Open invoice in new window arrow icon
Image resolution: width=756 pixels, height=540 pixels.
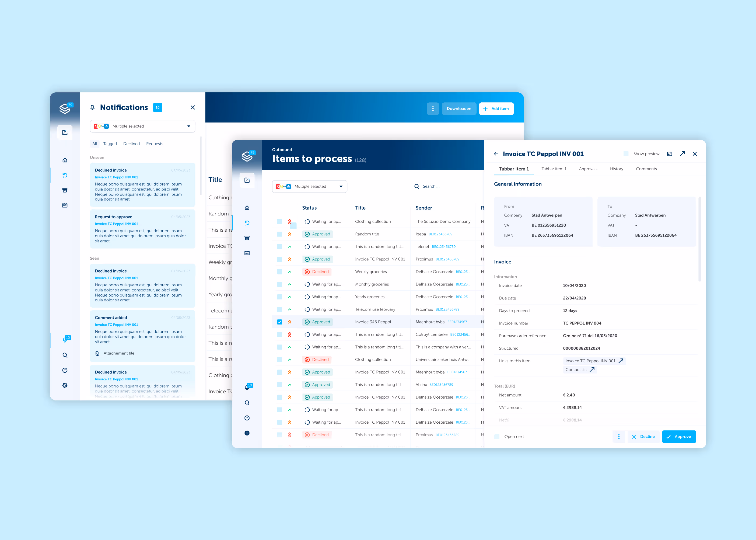click(x=682, y=154)
